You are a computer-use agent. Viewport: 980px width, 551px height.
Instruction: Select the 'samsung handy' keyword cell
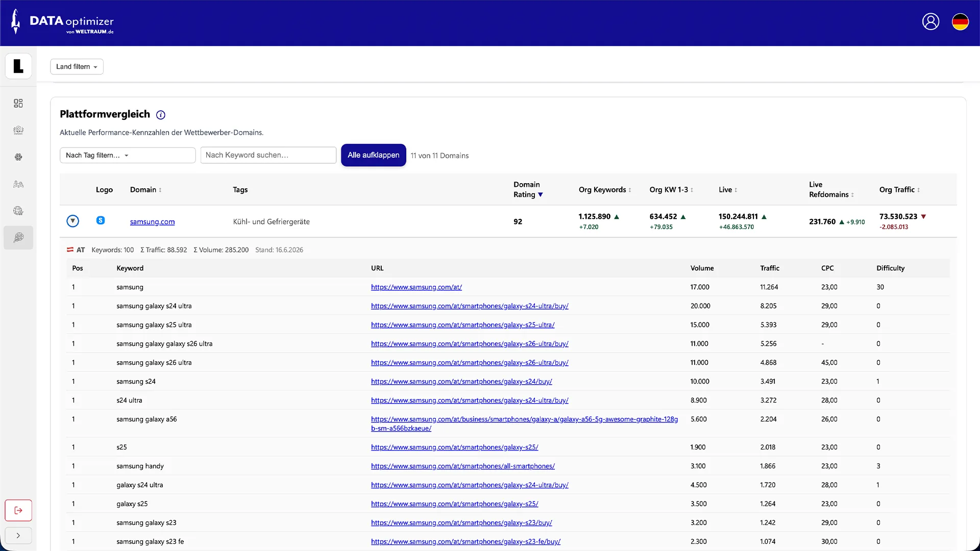click(x=140, y=466)
